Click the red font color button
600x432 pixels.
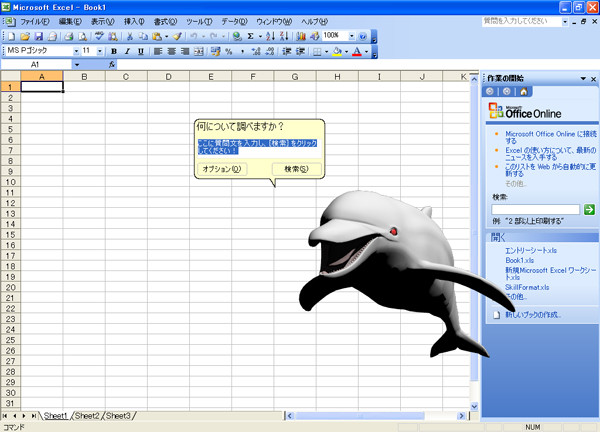[x=357, y=51]
